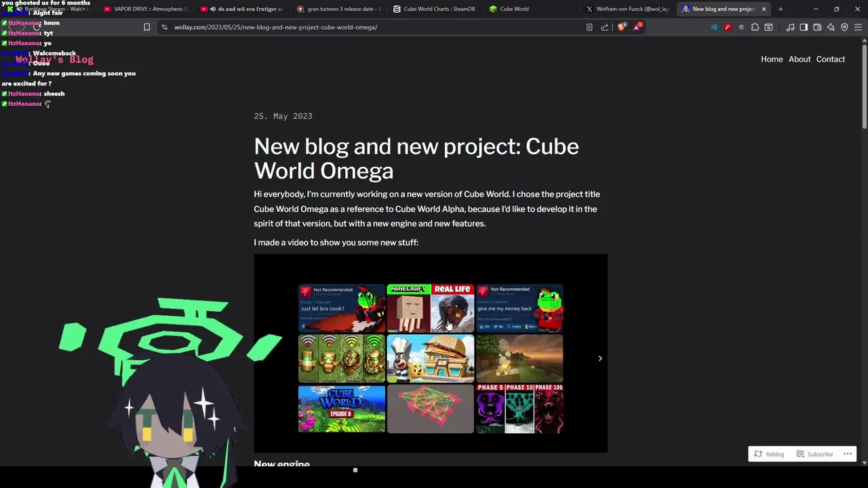Switch to the Cube World Charts SteamDB tab
The height and width of the screenshot is (488, 868).
click(436, 9)
